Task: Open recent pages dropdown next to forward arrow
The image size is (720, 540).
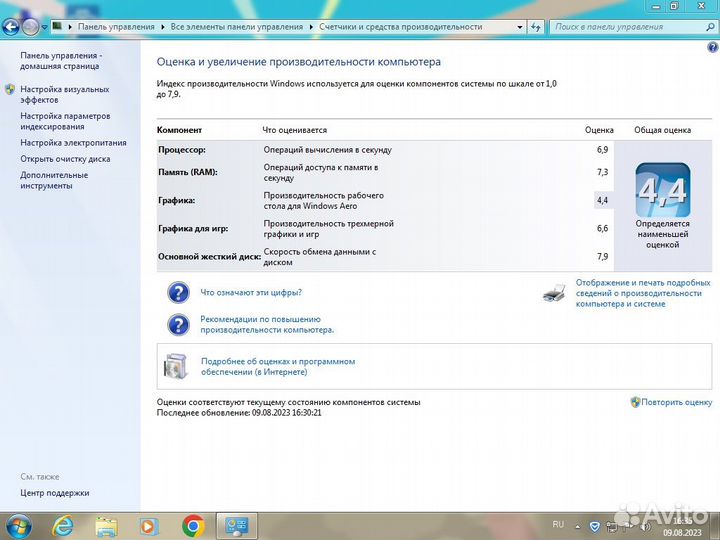Action: click(44, 27)
